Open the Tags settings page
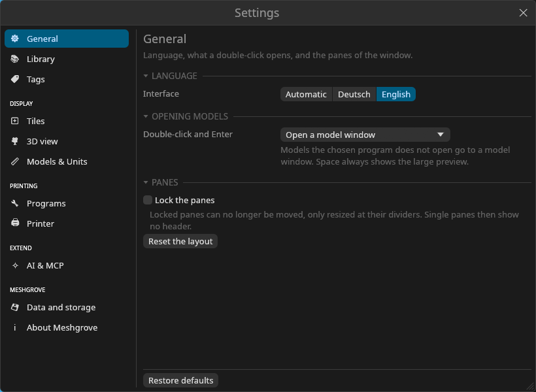The image size is (536, 392). pyautogui.click(x=67, y=79)
